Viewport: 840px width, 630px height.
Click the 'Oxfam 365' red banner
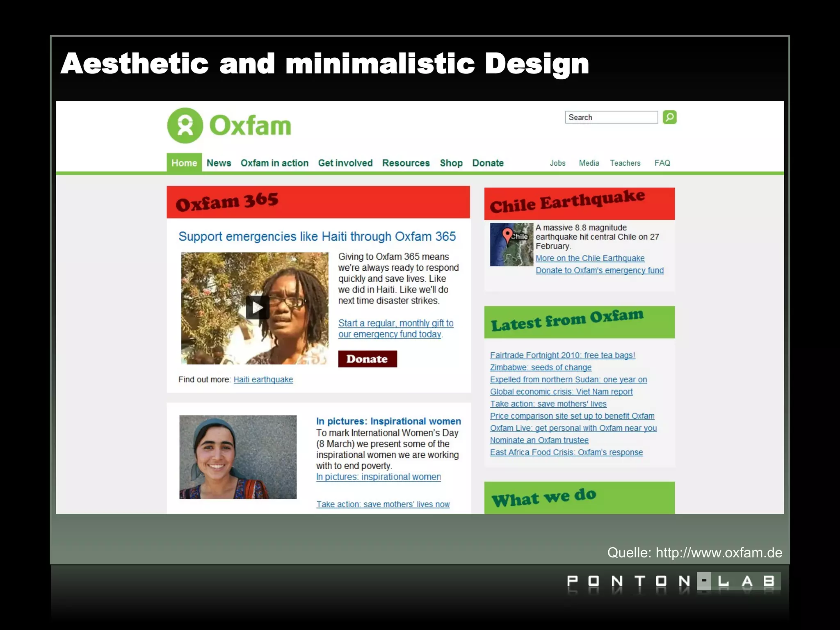click(318, 202)
